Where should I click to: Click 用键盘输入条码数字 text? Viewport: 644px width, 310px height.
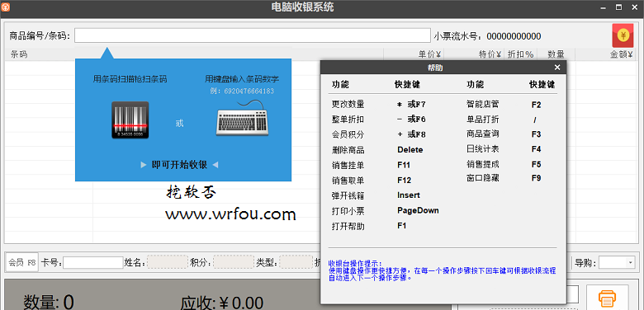pyautogui.click(x=242, y=79)
